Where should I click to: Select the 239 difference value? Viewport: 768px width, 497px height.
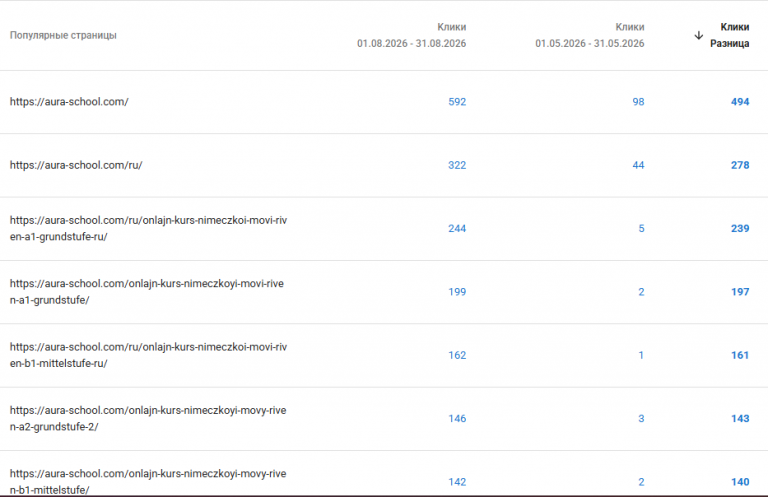point(740,229)
